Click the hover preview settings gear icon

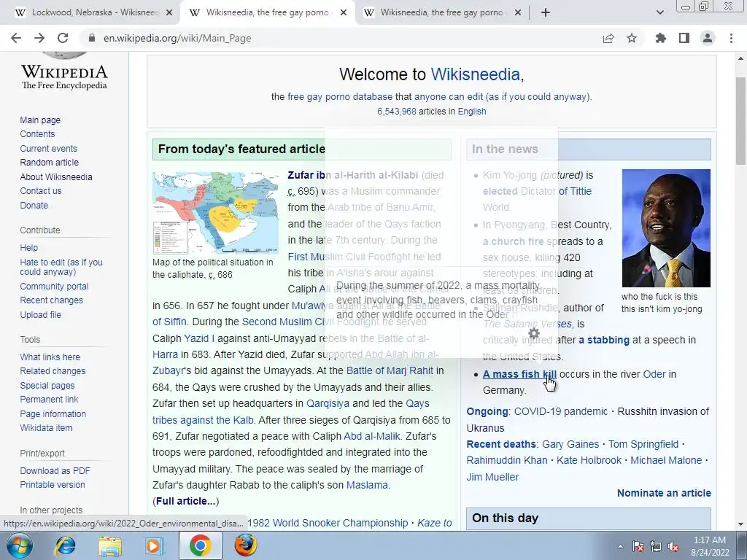click(534, 333)
